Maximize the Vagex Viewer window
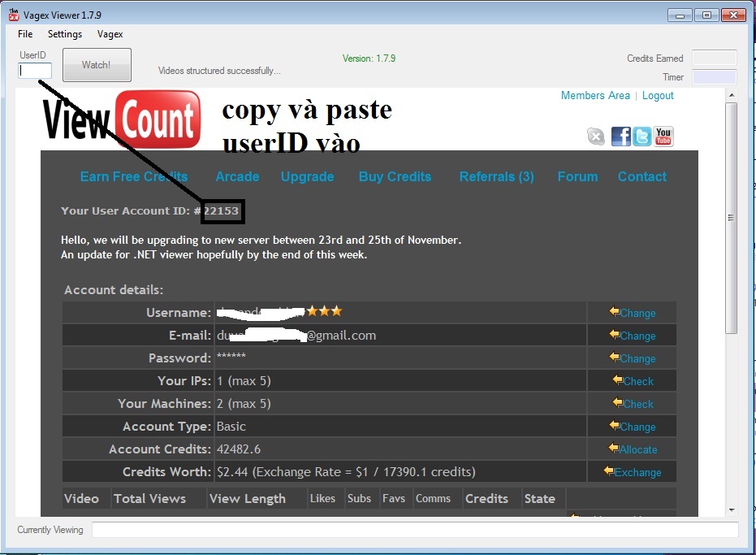 (706, 15)
